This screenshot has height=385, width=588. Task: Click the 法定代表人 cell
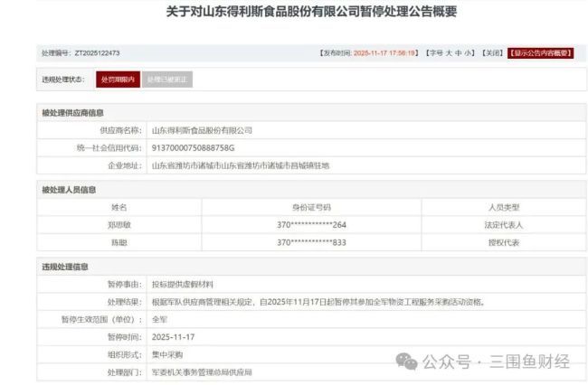click(x=504, y=225)
